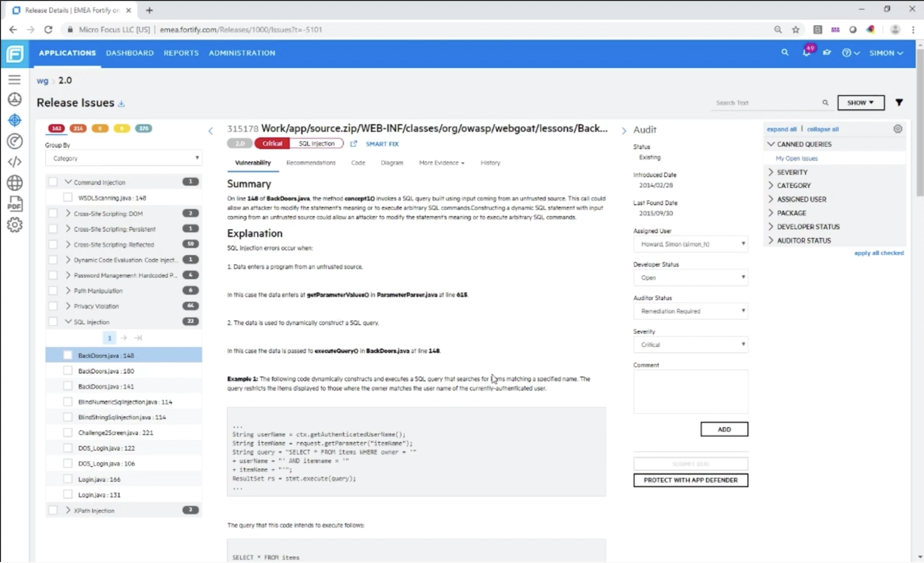Click the Fortify logo icon
Viewport: 924px width, 563px height.
[15, 53]
